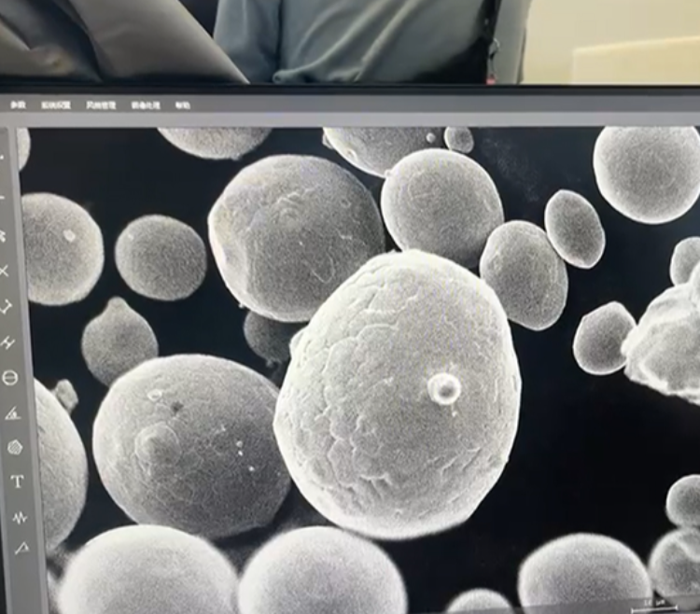This screenshot has width=700, height=614.
Task: Select the T text annotation tool
Action: [17, 481]
